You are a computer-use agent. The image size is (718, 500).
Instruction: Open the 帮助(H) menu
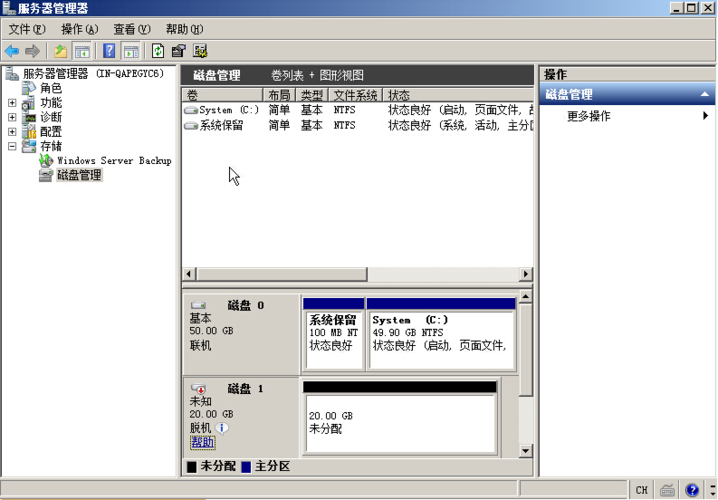(185, 29)
